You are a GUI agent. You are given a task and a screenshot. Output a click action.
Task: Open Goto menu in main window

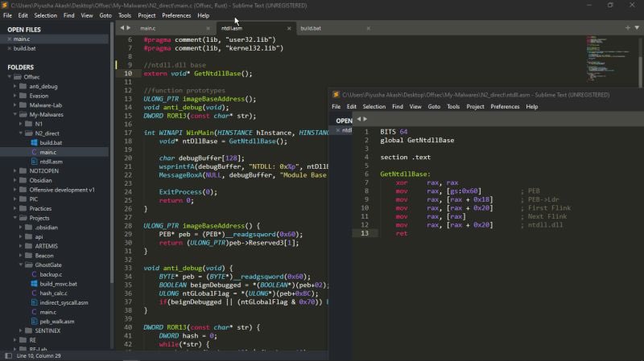tap(105, 15)
